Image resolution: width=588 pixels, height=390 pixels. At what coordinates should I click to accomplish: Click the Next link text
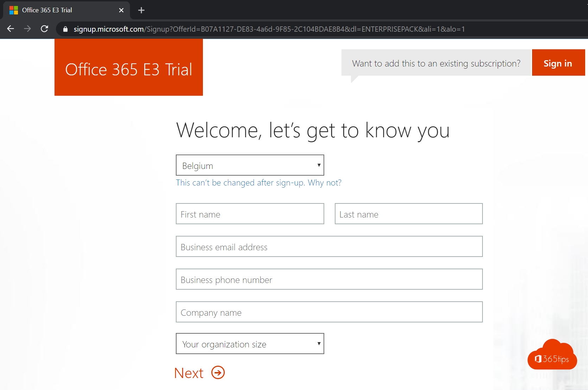click(x=189, y=373)
